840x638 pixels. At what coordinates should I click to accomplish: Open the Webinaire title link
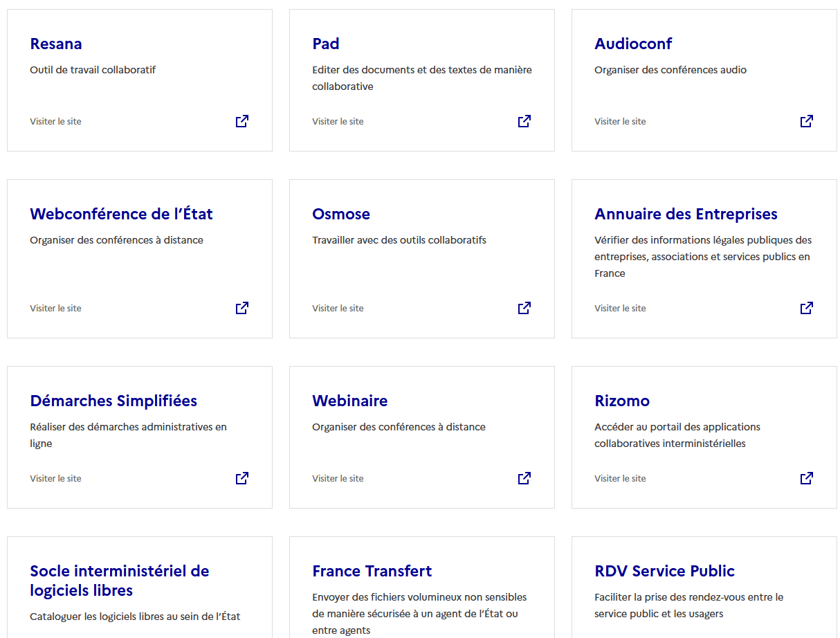coord(350,401)
